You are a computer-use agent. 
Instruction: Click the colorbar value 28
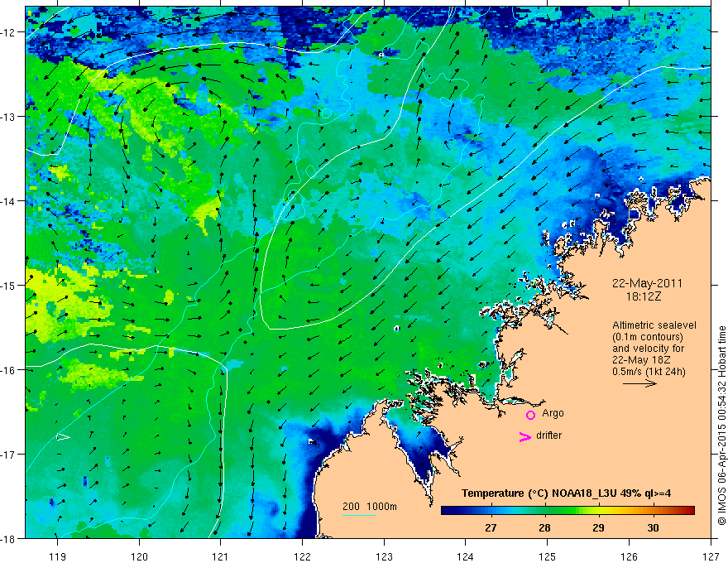(x=544, y=528)
